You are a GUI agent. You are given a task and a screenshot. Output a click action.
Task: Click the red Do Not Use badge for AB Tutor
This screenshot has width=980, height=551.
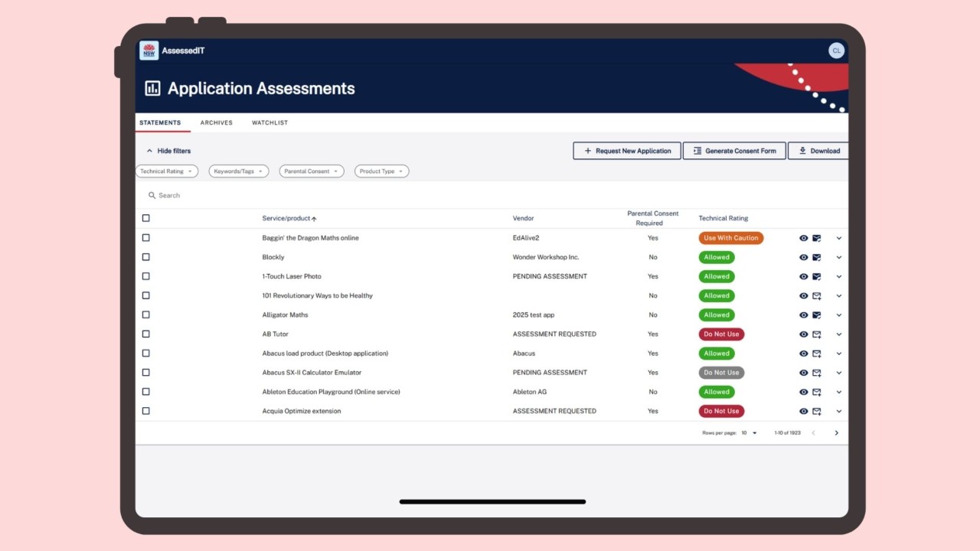[721, 334]
